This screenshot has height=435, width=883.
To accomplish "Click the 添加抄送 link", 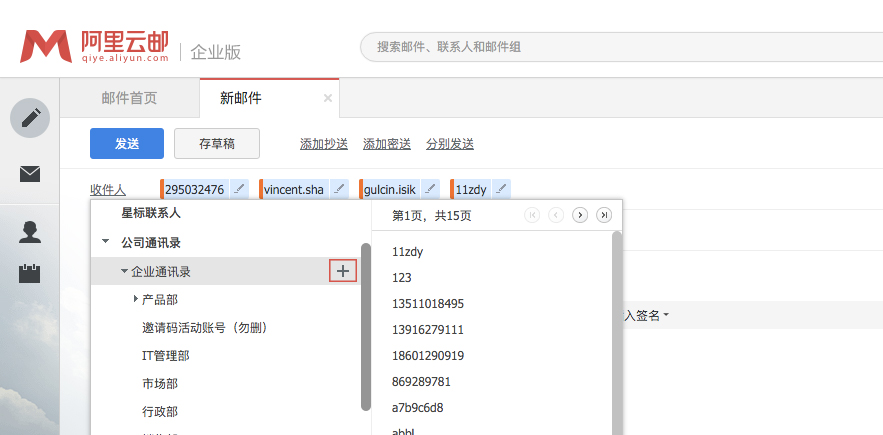I will (x=324, y=144).
